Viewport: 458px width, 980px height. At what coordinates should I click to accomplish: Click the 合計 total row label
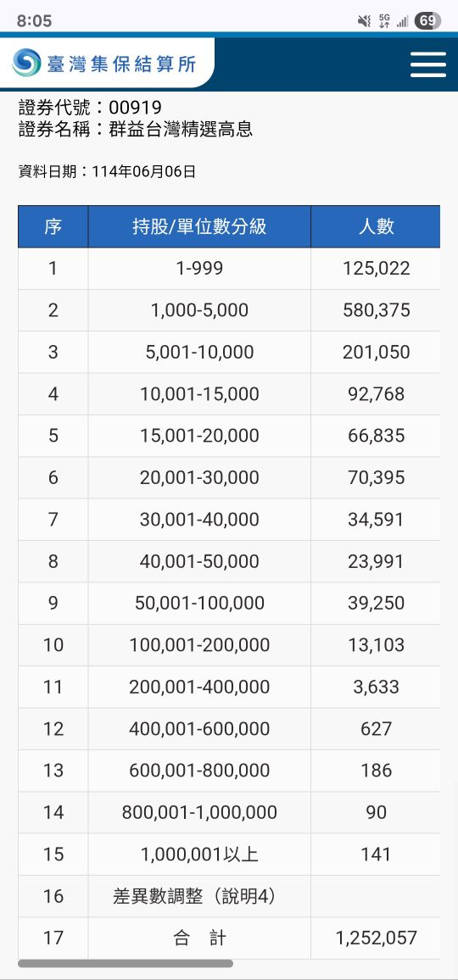coord(199,938)
